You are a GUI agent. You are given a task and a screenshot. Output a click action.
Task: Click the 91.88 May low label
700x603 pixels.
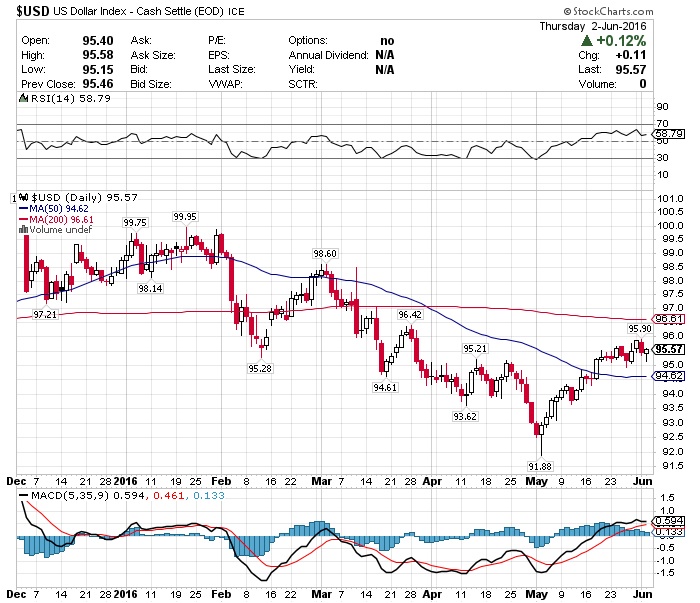pyautogui.click(x=540, y=466)
